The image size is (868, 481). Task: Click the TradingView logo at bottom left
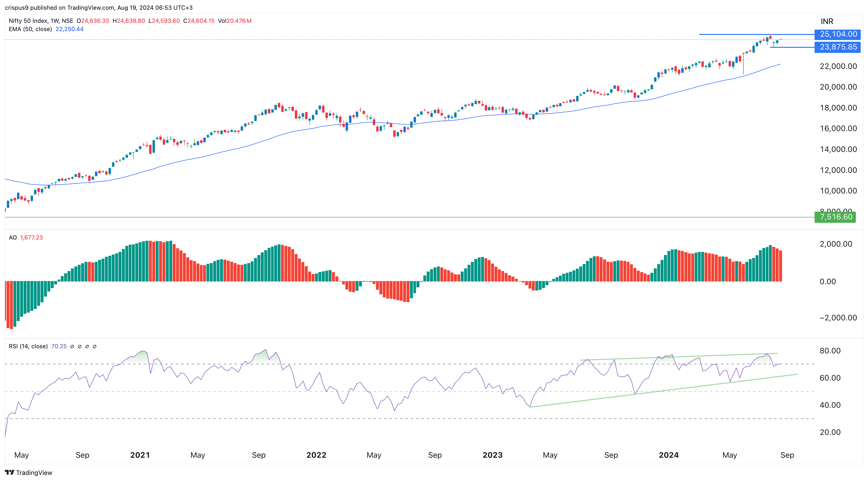click(x=29, y=473)
